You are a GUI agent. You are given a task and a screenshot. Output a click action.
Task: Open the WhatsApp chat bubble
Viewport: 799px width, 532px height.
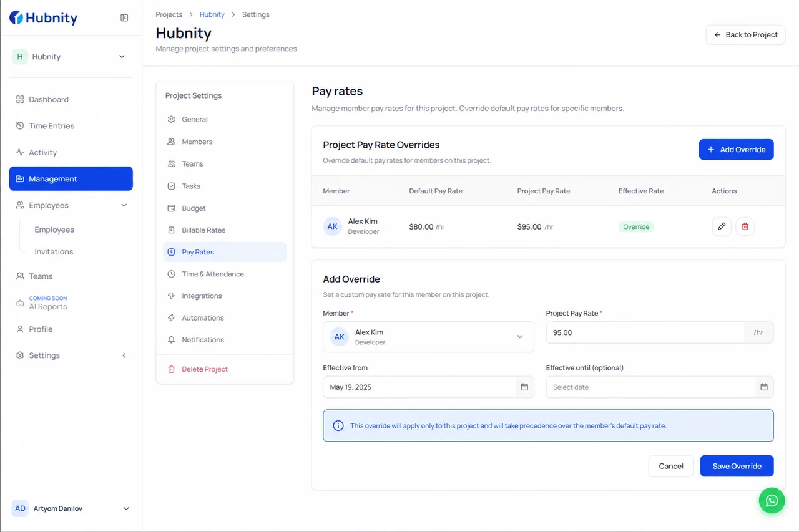772,500
